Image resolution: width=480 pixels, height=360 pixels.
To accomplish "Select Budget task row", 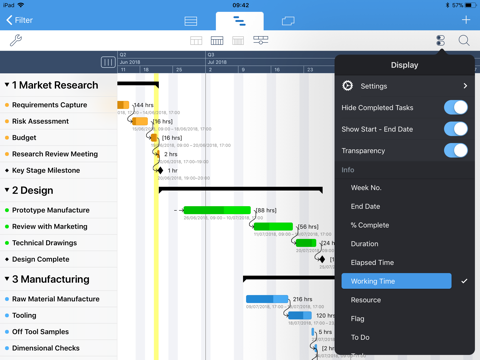I will pos(59,137).
